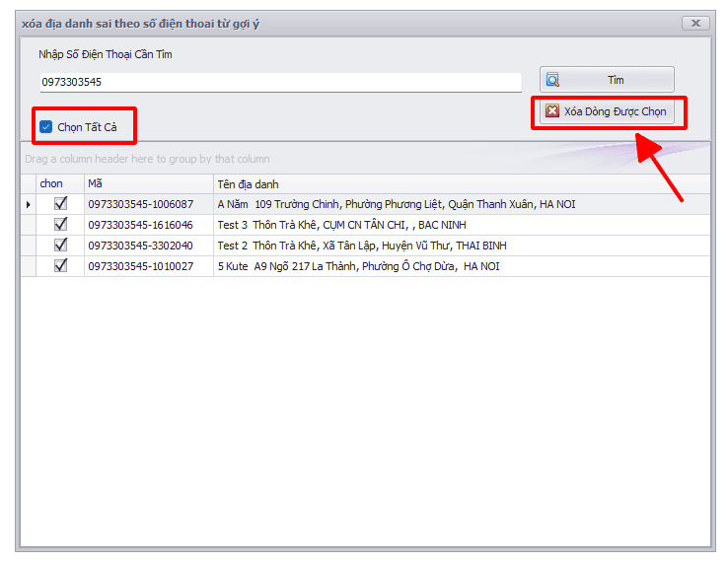The height and width of the screenshot is (563, 728).
Task: Uncheck row 0973303545-3302040 checkbox
Action: coord(61,245)
